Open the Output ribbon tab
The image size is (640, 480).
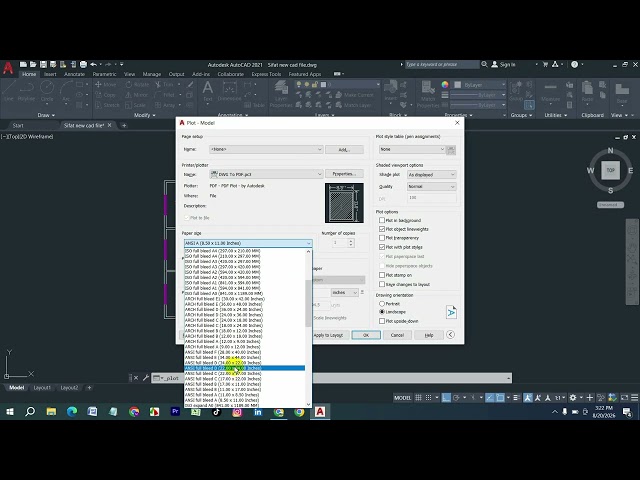click(x=176, y=74)
